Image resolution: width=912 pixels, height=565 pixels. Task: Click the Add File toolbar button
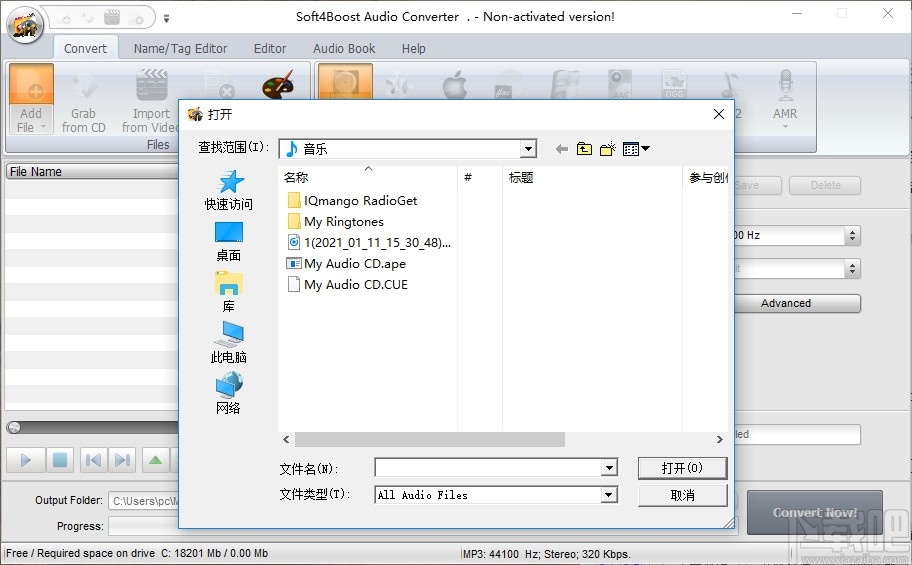[x=31, y=100]
